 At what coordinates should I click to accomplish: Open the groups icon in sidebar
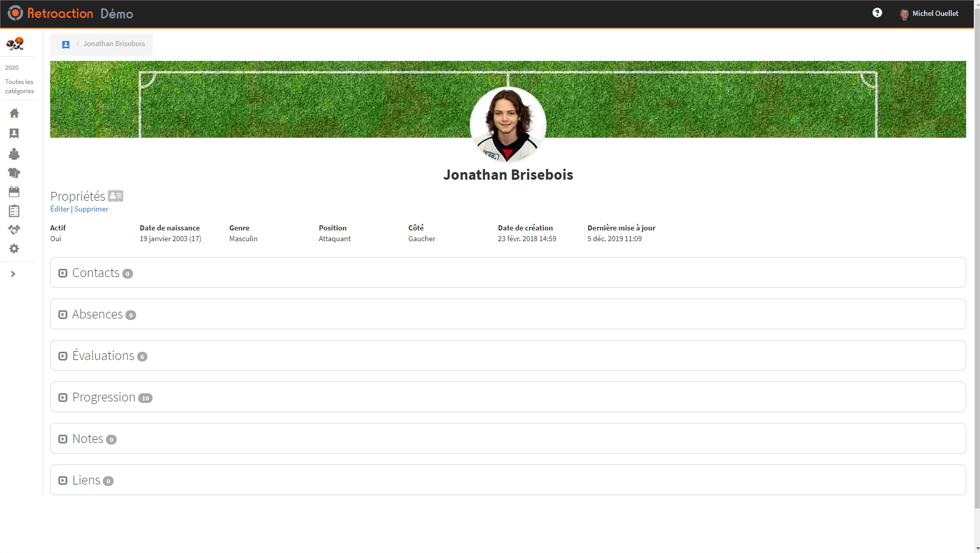14,154
